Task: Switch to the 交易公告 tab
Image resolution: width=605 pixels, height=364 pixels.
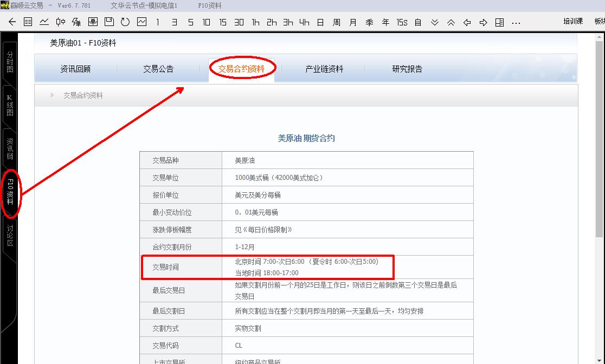Action: (x=158, y=69)
